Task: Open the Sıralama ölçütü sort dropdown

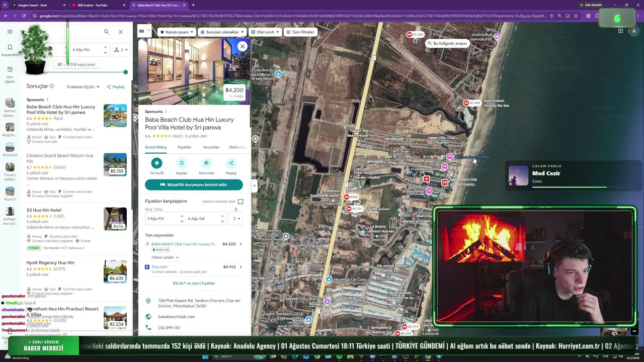Action: pos(83,87)
